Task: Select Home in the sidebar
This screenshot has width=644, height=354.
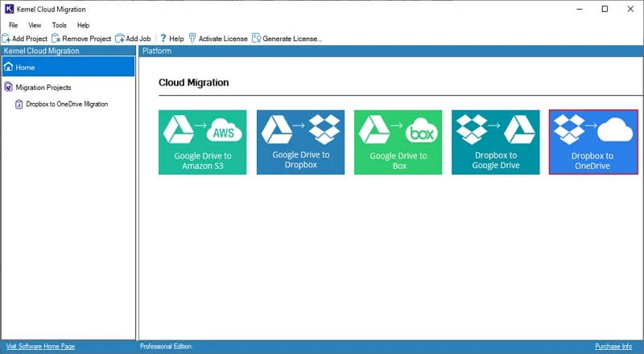Action: (x=68, y=67)
